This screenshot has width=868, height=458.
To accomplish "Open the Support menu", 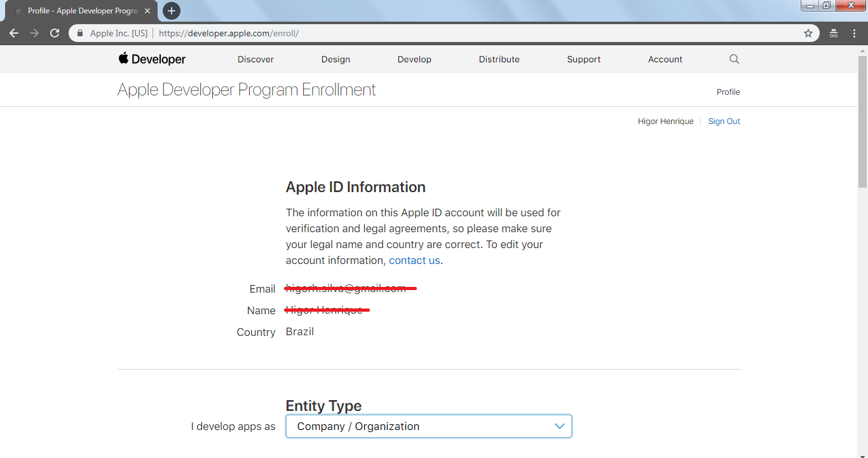I will coord(584,59).
